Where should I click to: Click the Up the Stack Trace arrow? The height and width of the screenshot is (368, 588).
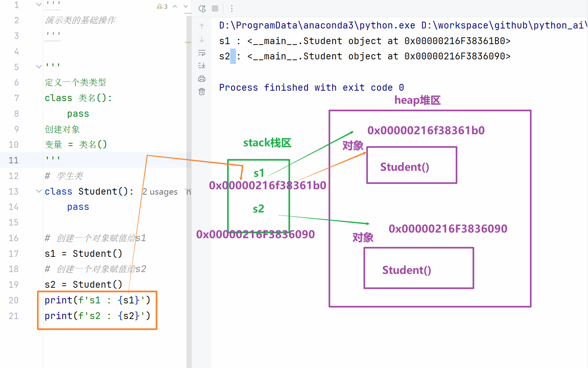tap(202, 26)
